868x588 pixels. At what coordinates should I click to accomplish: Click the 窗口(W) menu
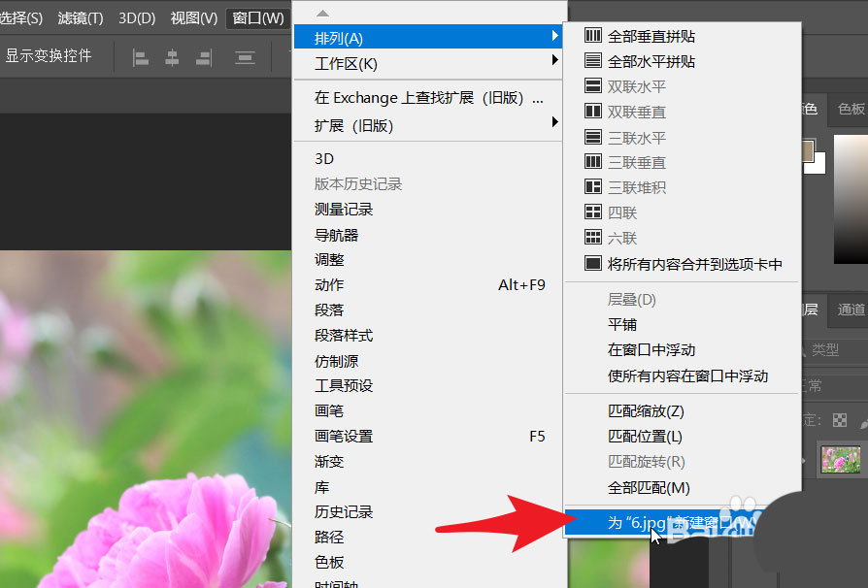pos(258,18)
